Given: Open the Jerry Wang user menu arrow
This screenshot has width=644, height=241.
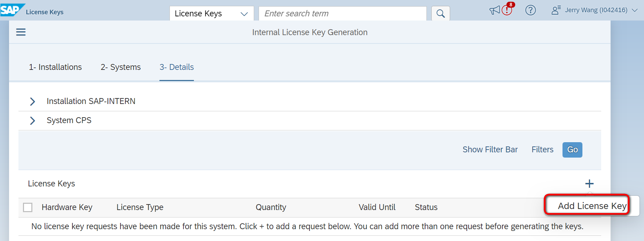Looking at the screenshot, I should tap(635, 10).
